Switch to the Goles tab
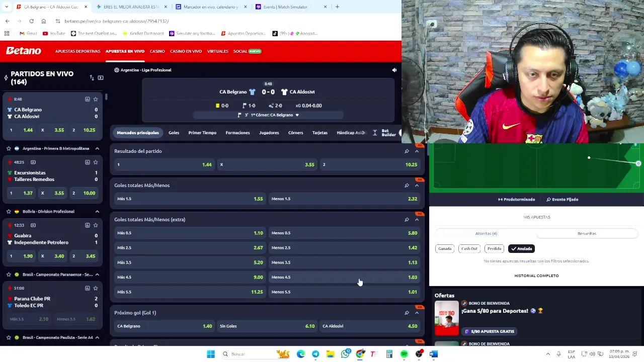This screenshot has width=644, height=362. pyautogui.click(x=174, y=133)
